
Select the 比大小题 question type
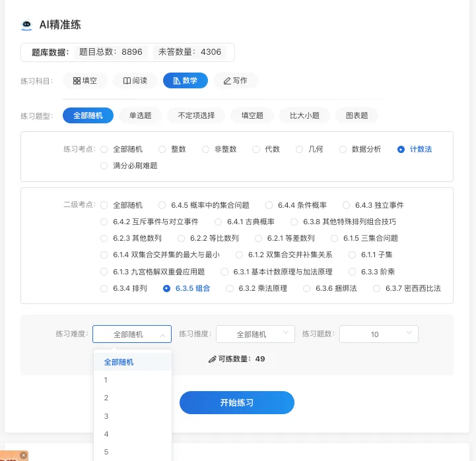point(304,115)
